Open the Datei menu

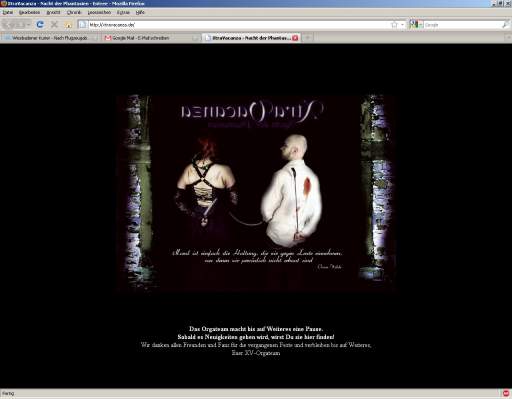[8, 12]
